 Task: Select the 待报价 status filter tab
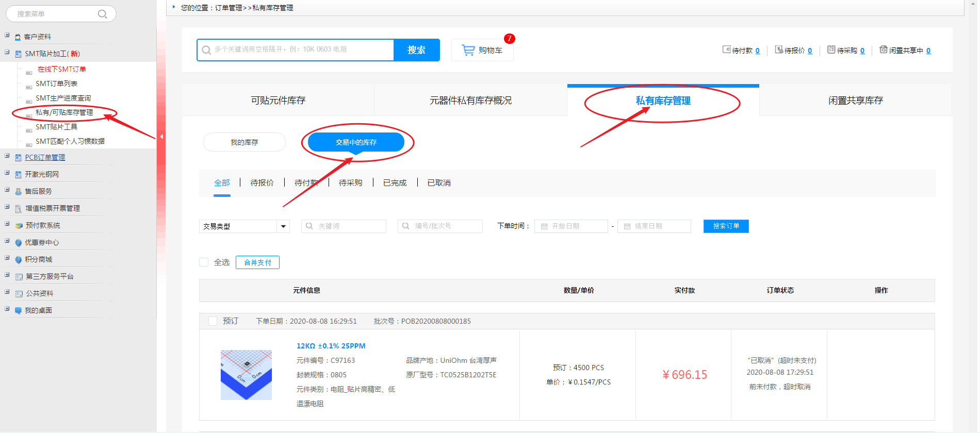262,183
